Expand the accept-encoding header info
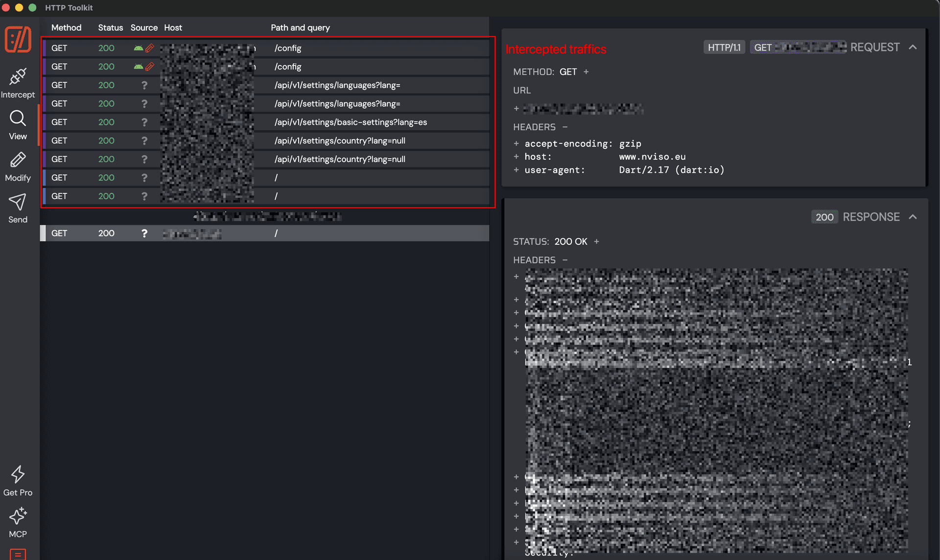Image resolution: width=940 pixels, height=560 pixels. [x=516, y=143]
